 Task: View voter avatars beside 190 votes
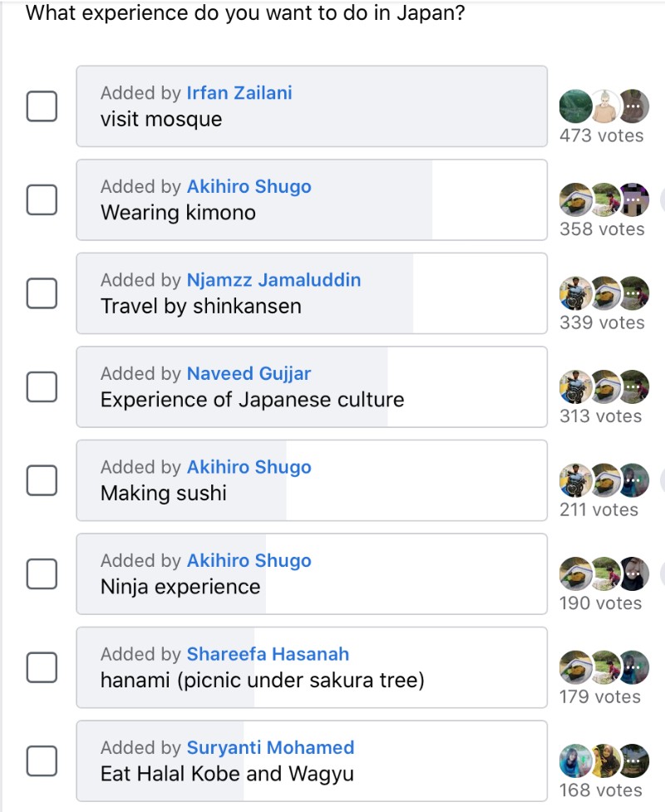click(x=604, y=573)
